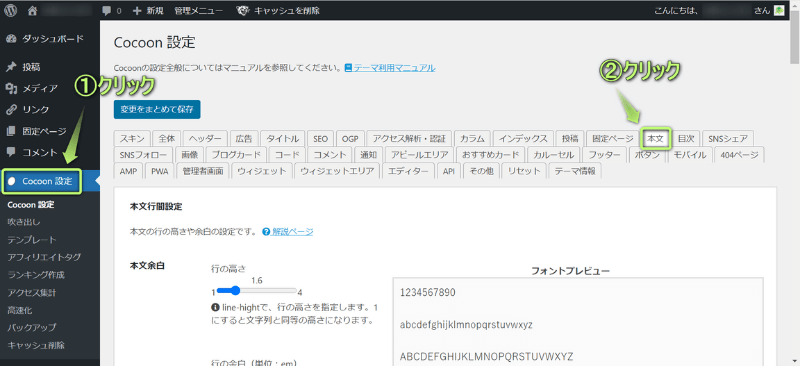Switch to SNSフォロー tab

coord(143,155)
